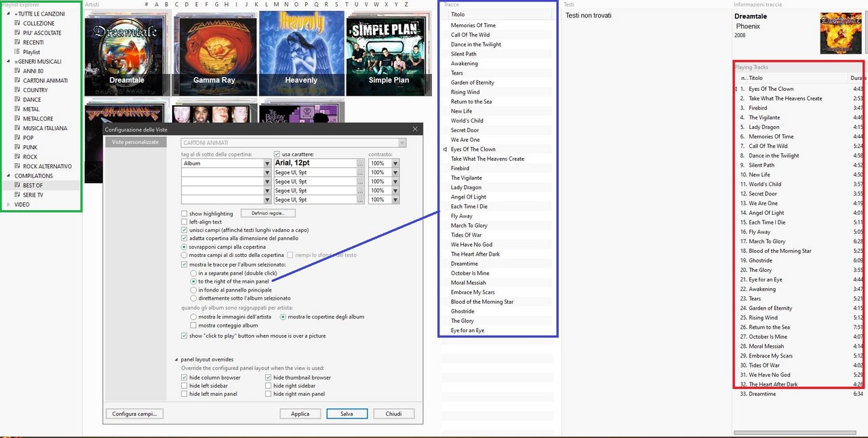Screen dimensions: 868x438
Task: Click the playlist icon beside COUNTRY
Action: pyautogui.click(x=17, y=89)
